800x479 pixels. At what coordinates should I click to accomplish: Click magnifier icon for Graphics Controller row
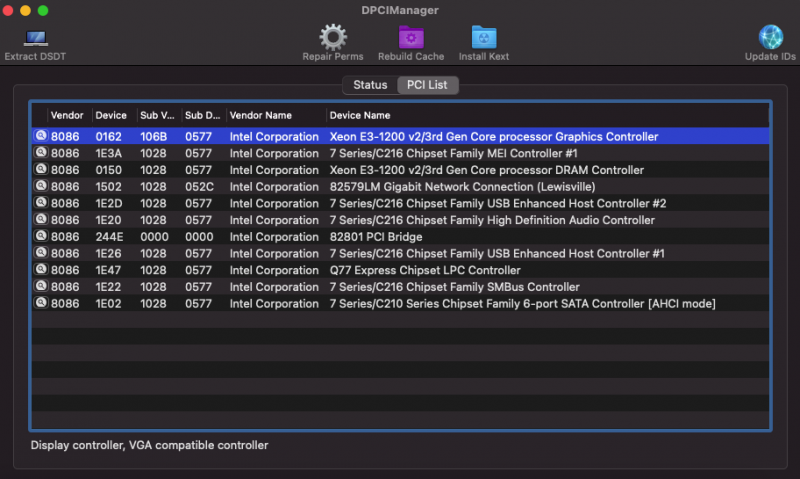pyautogui.click(x=41, y=136)
